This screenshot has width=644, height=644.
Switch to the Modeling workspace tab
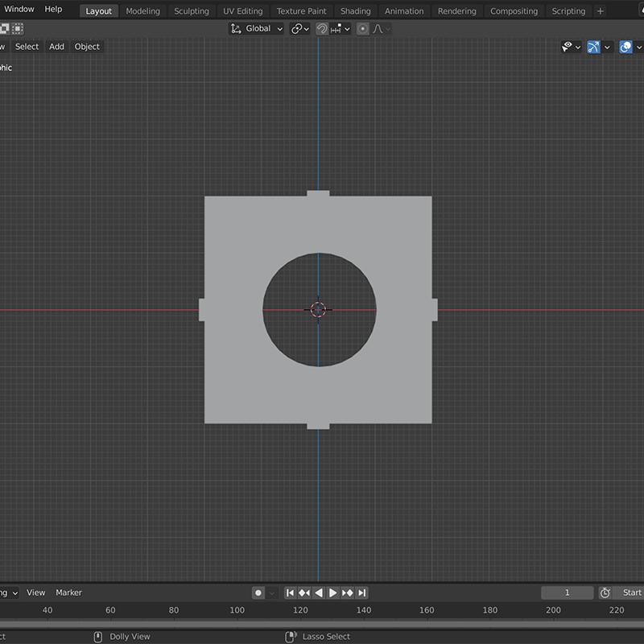[142, 10]
